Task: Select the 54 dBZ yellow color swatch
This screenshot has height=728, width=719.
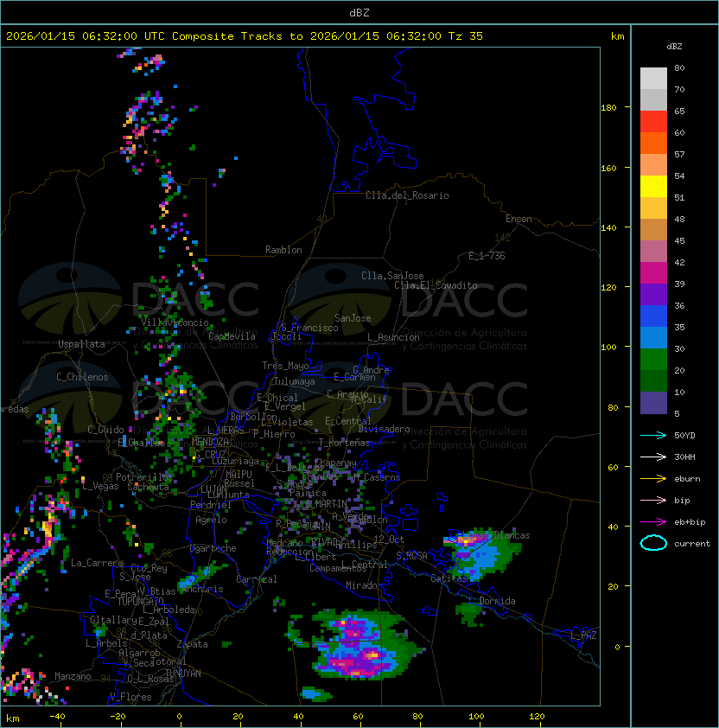Action: point(653,186)
